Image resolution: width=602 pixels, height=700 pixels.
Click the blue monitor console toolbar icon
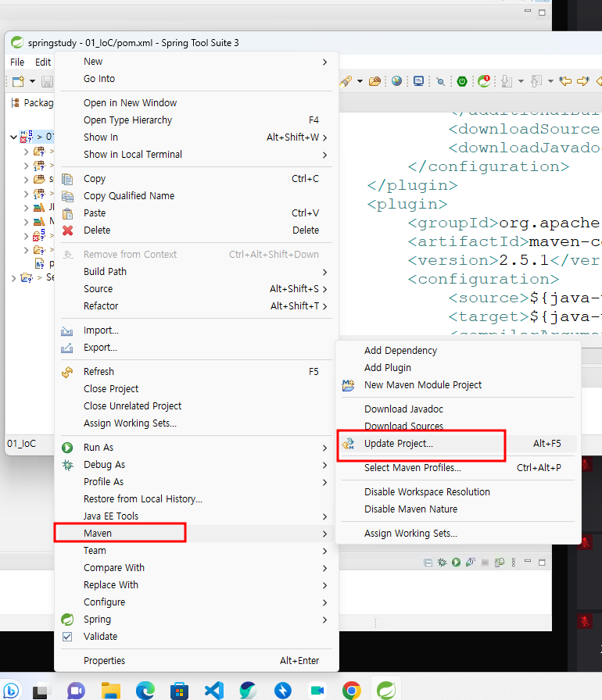[x=418, y=80]
